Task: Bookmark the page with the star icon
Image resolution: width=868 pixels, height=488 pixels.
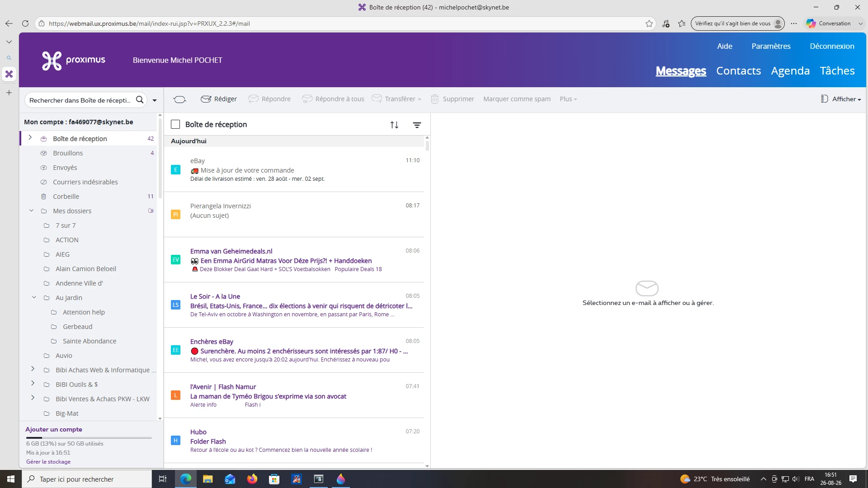Action: click(x=649, y=23)
